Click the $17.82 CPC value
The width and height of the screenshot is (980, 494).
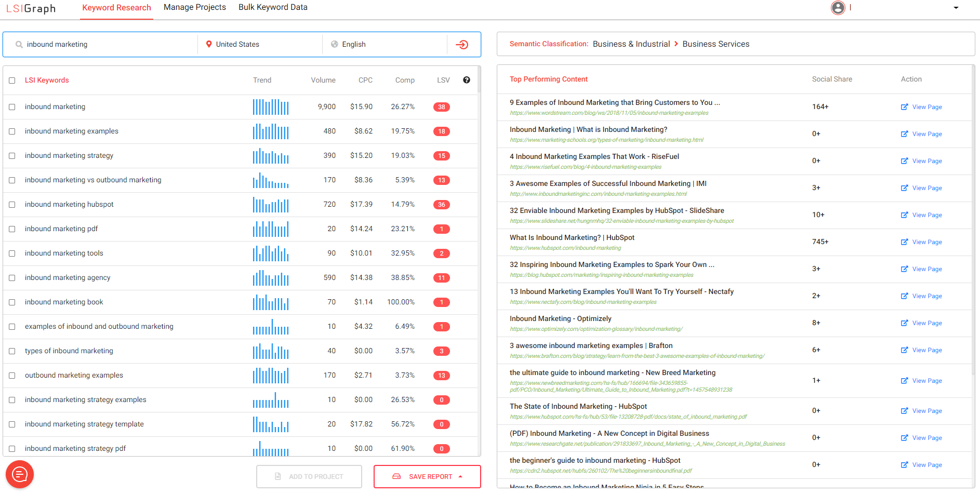click(361, 424)
